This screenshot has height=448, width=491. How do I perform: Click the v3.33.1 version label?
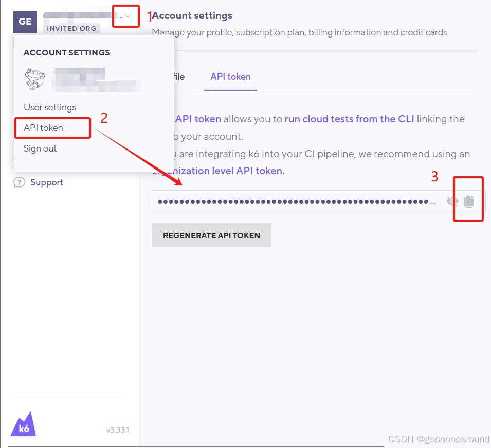click(117, 430)
